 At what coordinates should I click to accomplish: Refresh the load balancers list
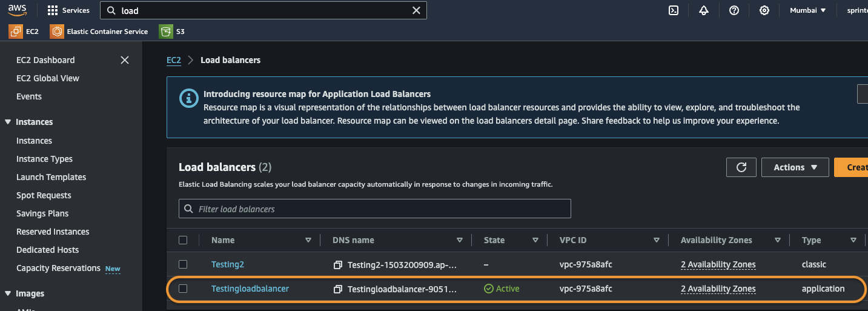click(741, 167)
